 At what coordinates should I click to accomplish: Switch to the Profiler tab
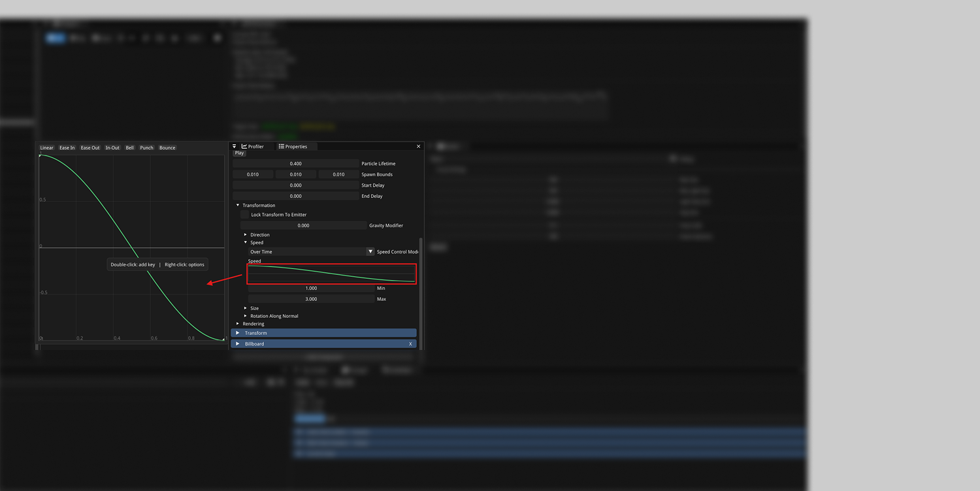pyautogui.click(x=253, y=146)
